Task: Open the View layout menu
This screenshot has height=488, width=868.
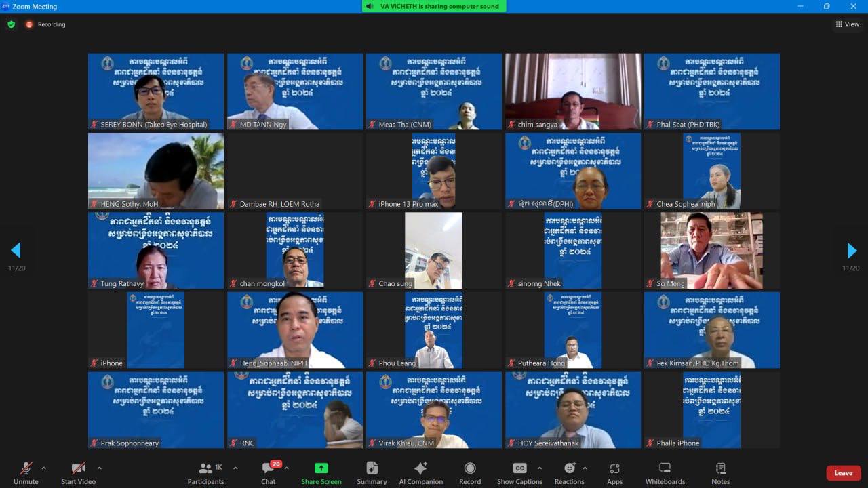Action: 848,24
